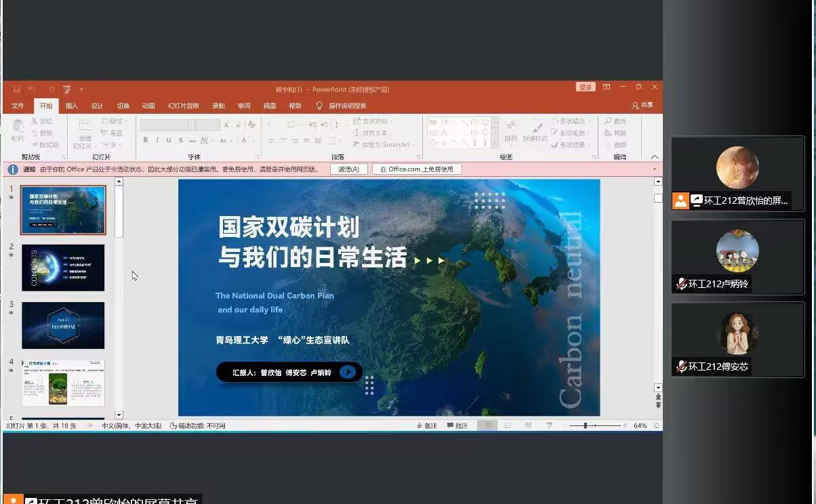
Task: Click the Activate (激活(A)) button
Action: click(348, 169)
